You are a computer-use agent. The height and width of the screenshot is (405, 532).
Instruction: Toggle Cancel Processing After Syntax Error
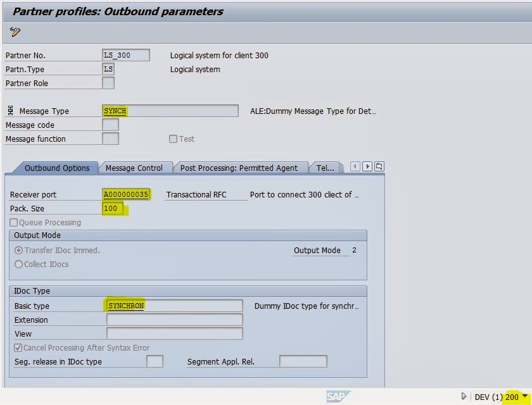18,347
